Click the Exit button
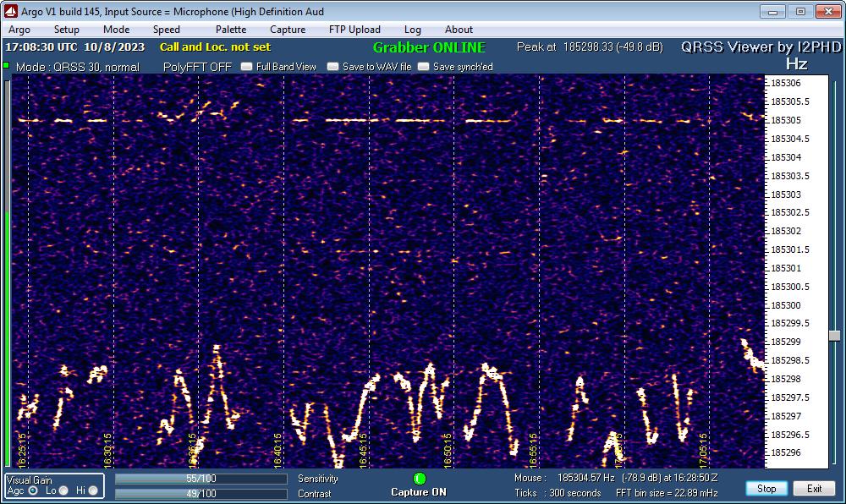The height and width of the screenshot is (504, 846). pos(814,489)
